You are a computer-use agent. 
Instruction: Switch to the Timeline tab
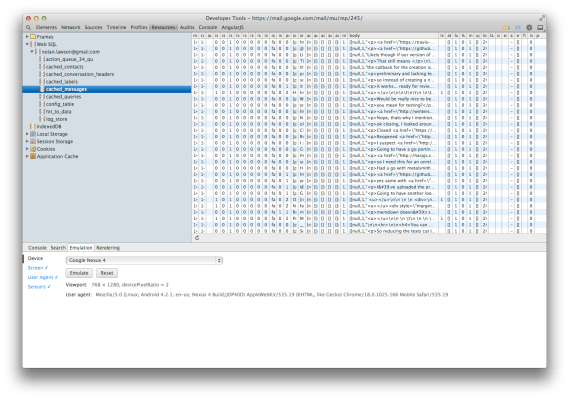click(x=116, y=27)
